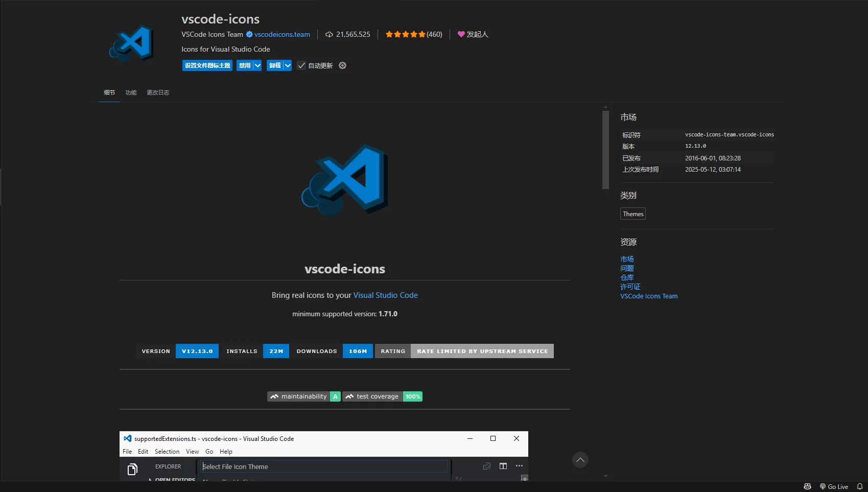Click last release date 2025-05-12, 03:07:14
Image resolution: width=868 pixels, height=492 pixels.
(x=713, y=170)
